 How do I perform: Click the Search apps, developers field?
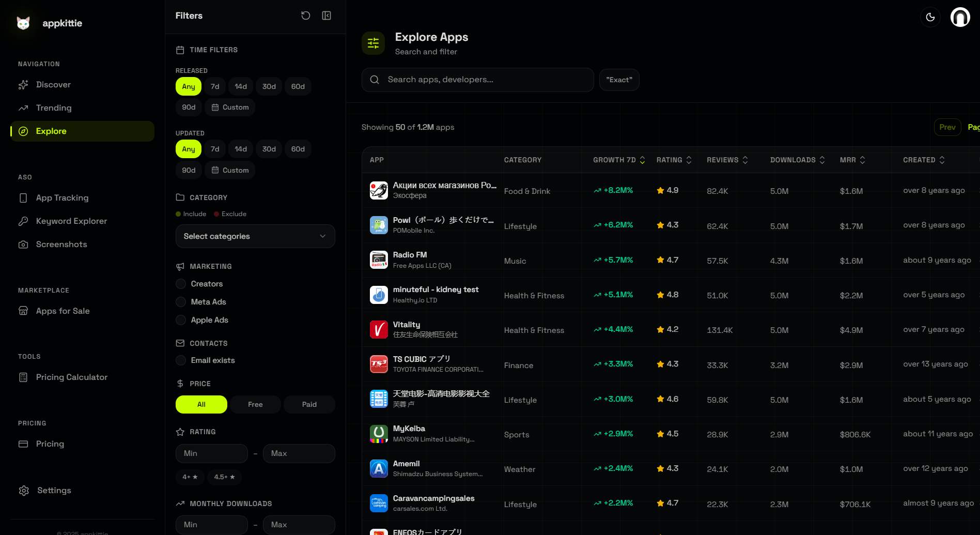click(x=486, y=80)
